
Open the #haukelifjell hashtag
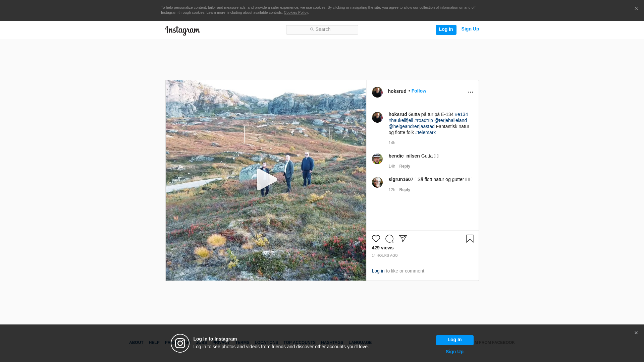click(401, 120)
